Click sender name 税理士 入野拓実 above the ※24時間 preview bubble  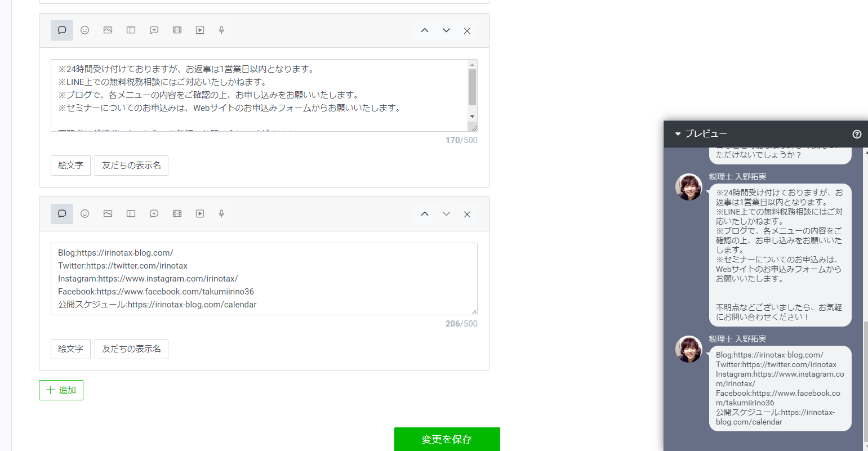[737, 177]
